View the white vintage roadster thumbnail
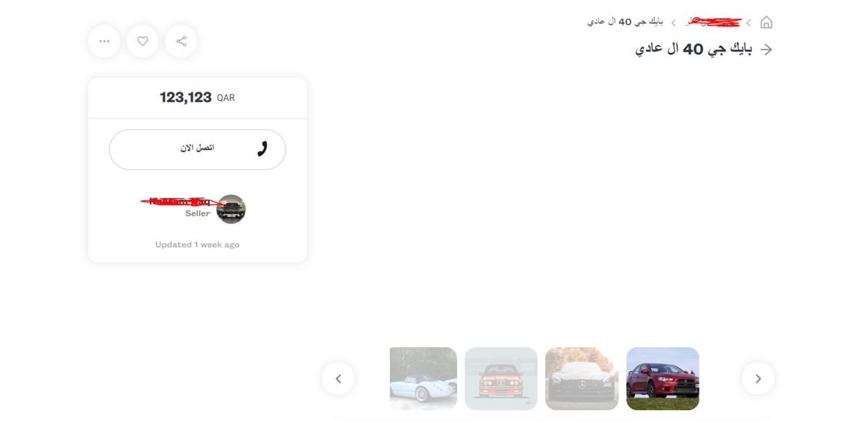Image resolution: width=868 pixels, height=421 pixels. pyautogui.click(x=423, y=378)
